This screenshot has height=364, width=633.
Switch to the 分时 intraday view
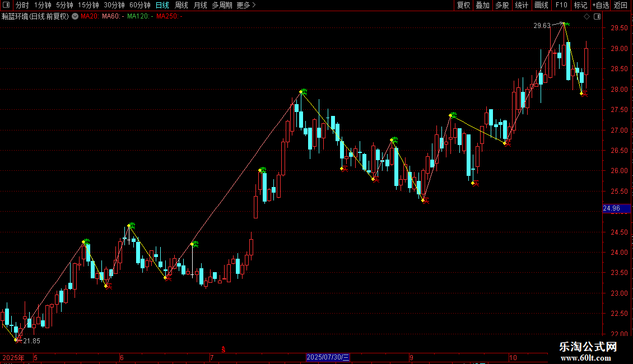pyautogui.click(x=22, y=5)
